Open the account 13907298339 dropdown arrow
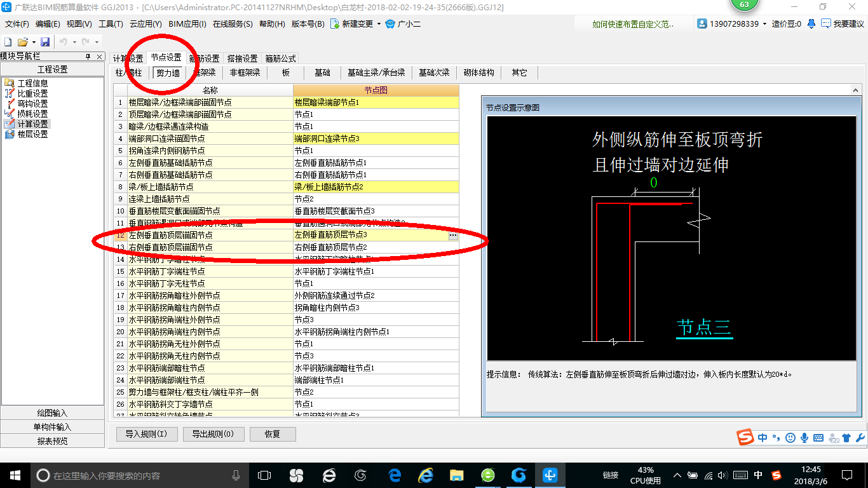Screen dimensions: 868x488 [x=764, y=24]
